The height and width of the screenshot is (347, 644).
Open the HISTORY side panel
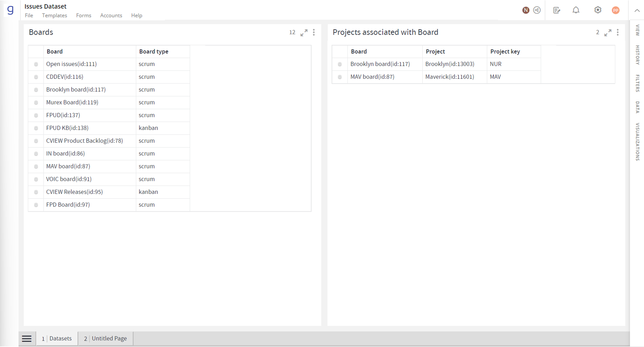click(637, 55)
